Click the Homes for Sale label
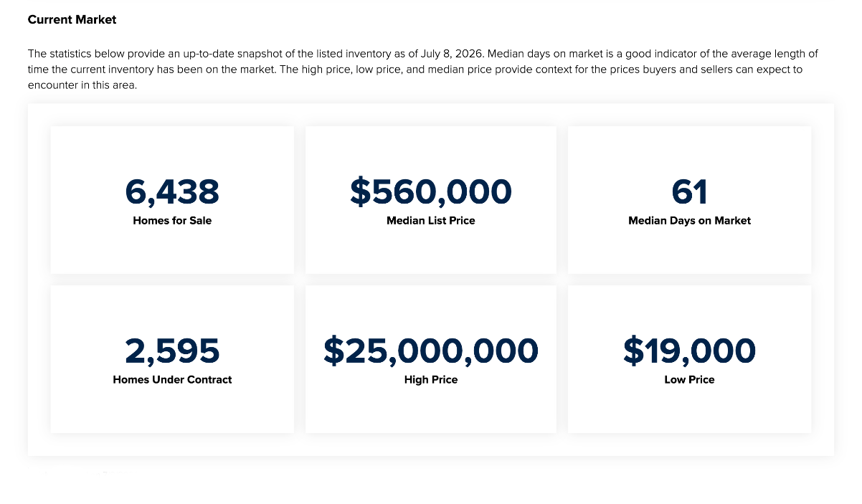Viewport: 862px width, 504px height. pos(172,221)
